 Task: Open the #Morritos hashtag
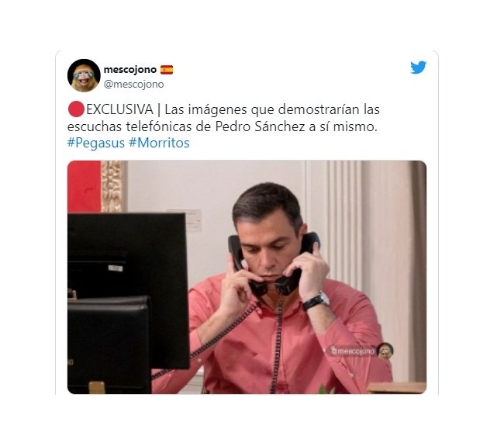pyautogui.click(x=159, y=143)
